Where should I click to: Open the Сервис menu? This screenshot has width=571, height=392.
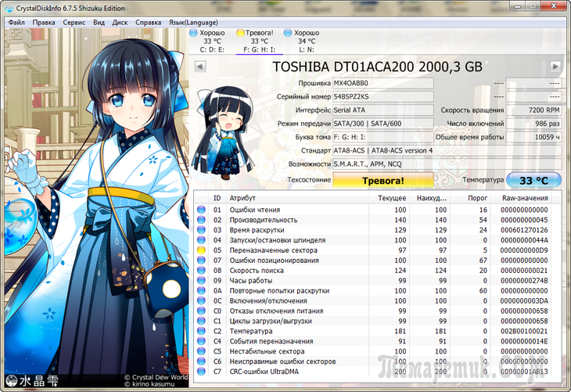point(74,23)
